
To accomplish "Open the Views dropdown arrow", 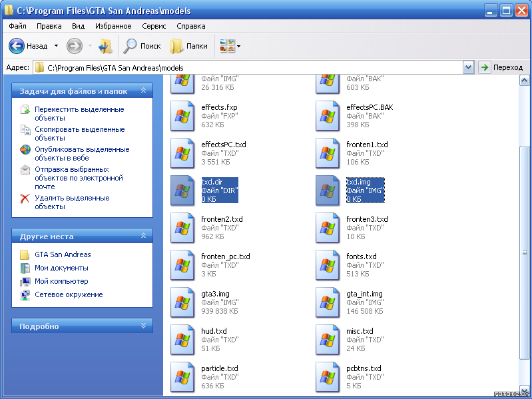I will coord(239,46).
